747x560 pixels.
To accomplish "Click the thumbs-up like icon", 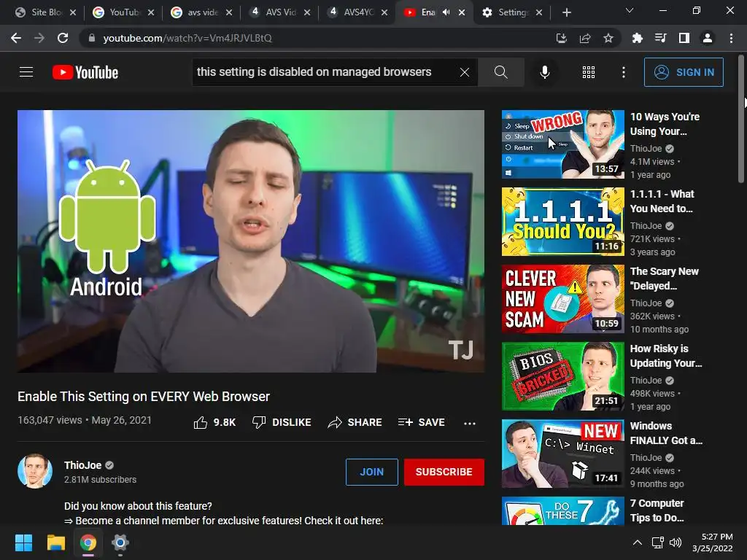I will (x=201, y=422).
